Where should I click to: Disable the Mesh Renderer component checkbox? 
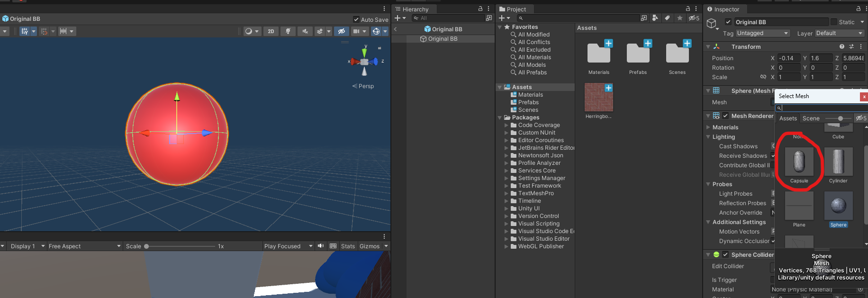pos(725,116)
